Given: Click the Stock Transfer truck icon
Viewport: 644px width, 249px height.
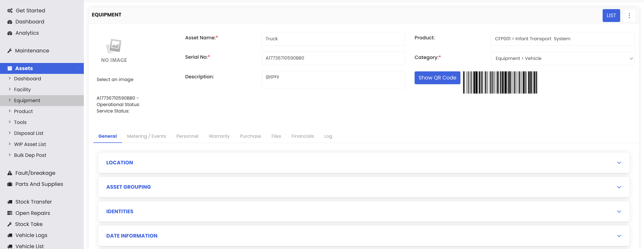Looking at the screenshot, I should (10, 202).
